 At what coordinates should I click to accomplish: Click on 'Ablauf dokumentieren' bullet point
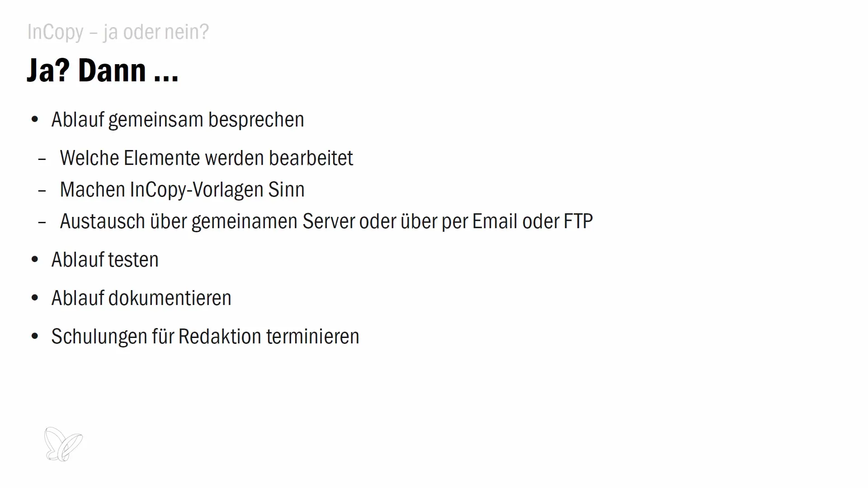(x=142, y=297)
